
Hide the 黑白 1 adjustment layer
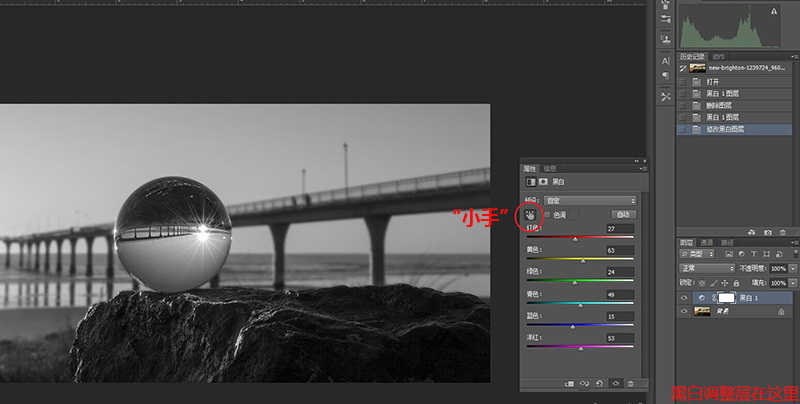(x=685, y=298)
